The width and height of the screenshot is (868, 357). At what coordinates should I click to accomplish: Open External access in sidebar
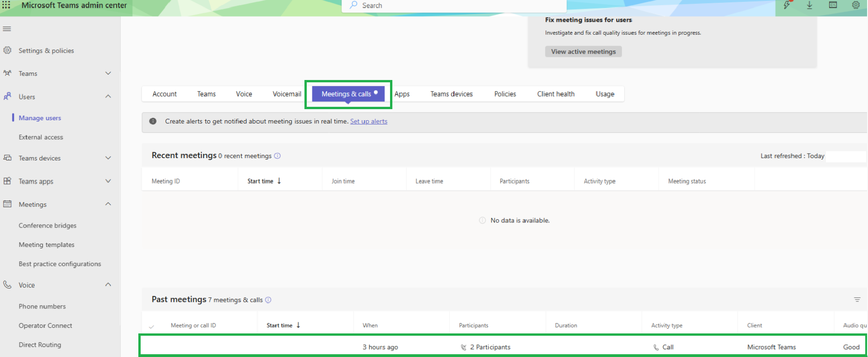coord(41,137)
